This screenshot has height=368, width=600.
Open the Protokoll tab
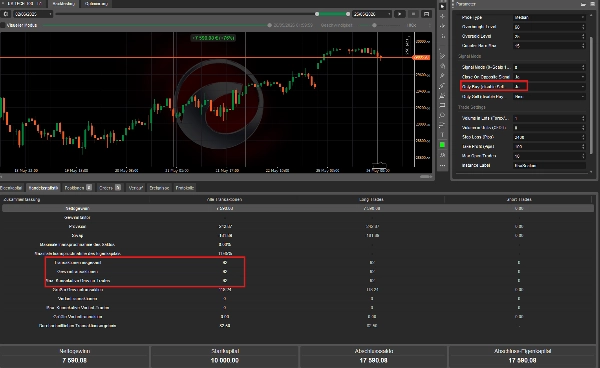point(184,188)
